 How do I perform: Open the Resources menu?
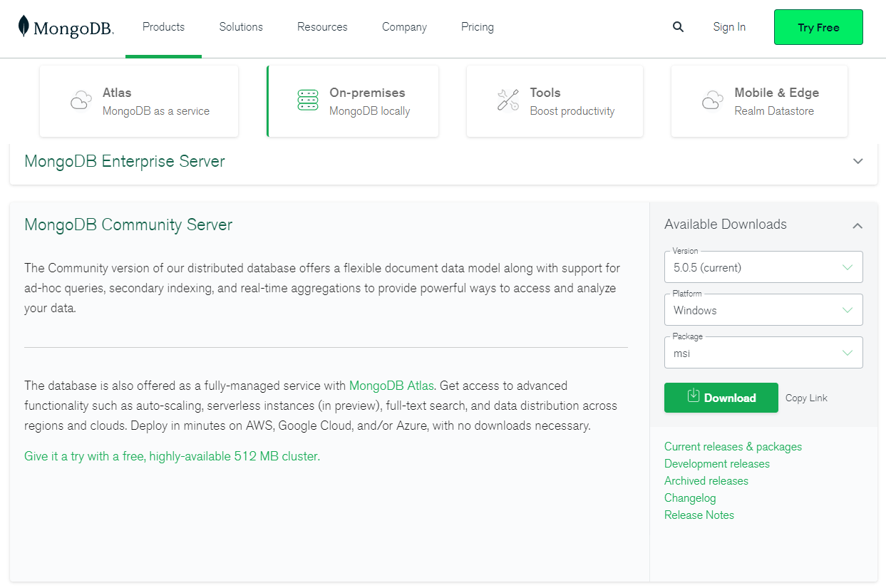[x=322, y=27]
